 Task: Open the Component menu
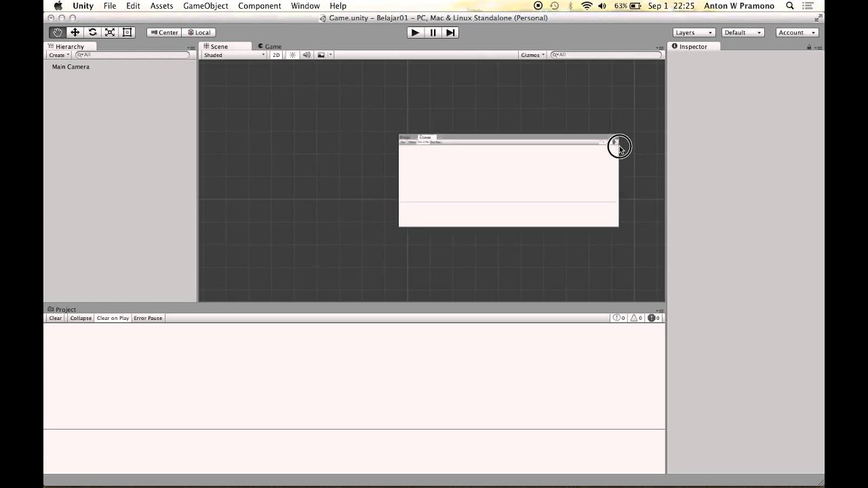[x=260, y=6]
